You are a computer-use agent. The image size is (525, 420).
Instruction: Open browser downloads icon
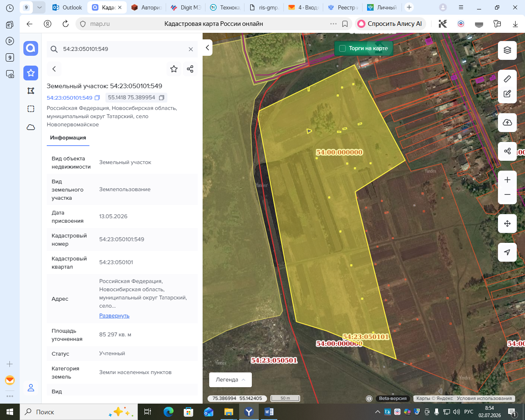click(x=515, y=24)
